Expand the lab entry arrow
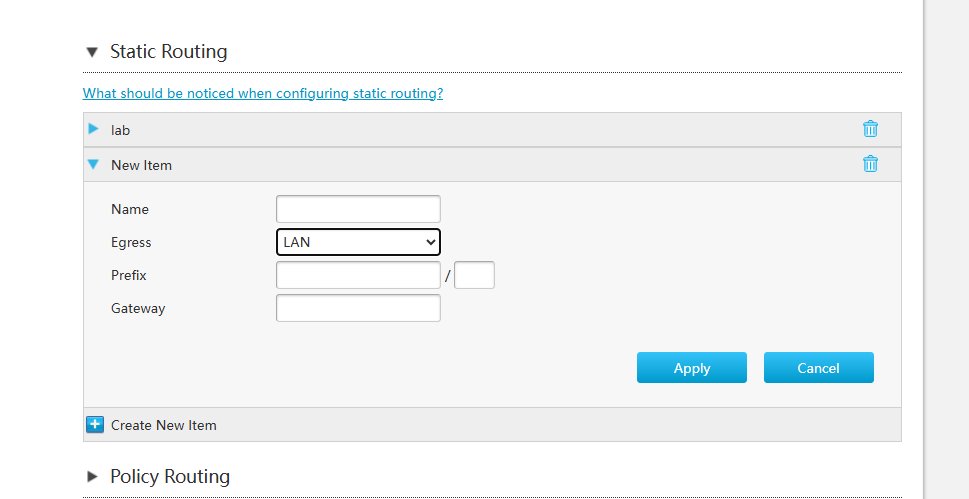Viewport: 969px width, 499px height. tap(93, 129)
